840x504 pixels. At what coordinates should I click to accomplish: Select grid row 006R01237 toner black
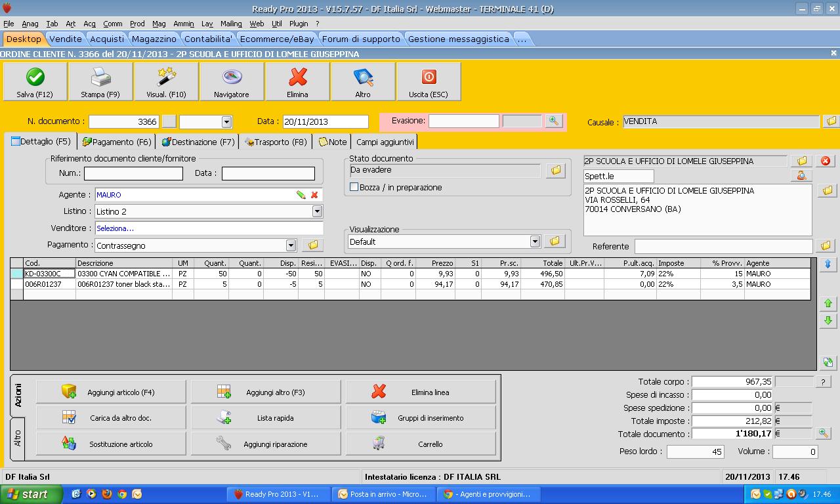tap(410, 284)
